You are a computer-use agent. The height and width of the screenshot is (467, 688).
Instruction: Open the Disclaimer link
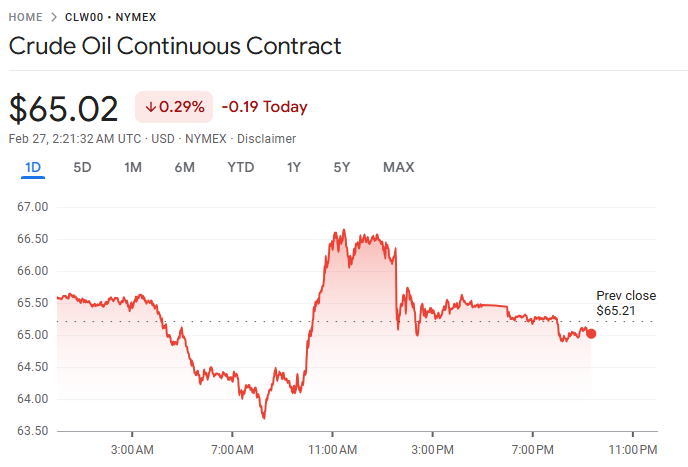(266, 138)
